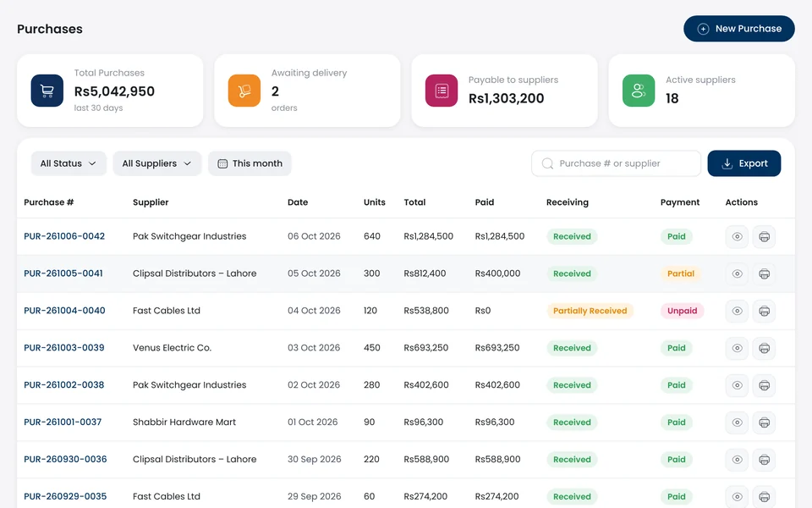This screenshot has height=508, width=812.
Task: Create a New Purchase
Action: pyautogui.click(x=739, y=29)
